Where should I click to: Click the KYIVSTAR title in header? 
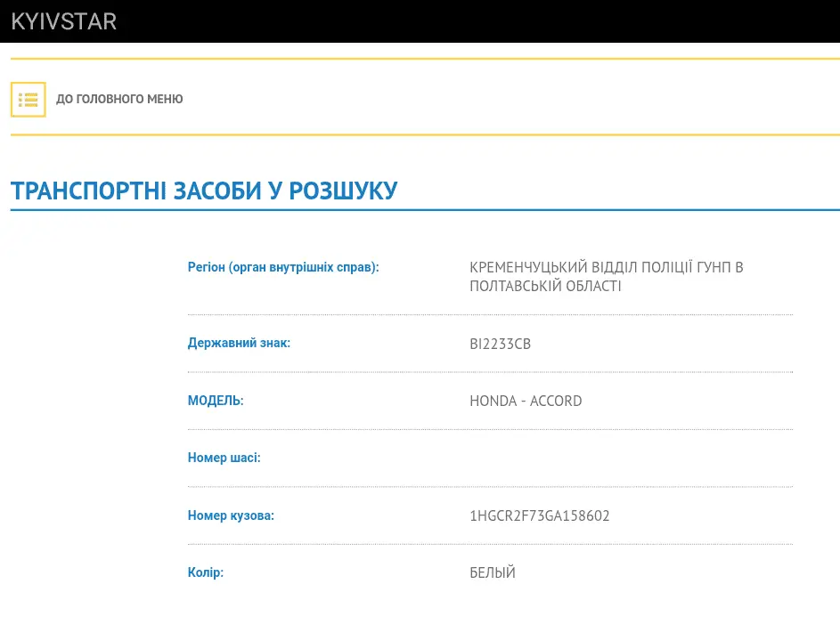[x=63, y=21]
